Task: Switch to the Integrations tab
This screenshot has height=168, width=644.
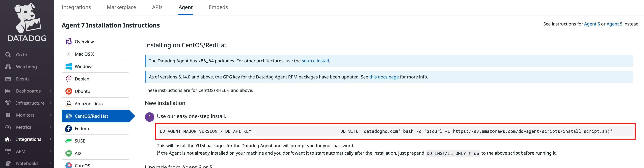Action: (76, 7)
